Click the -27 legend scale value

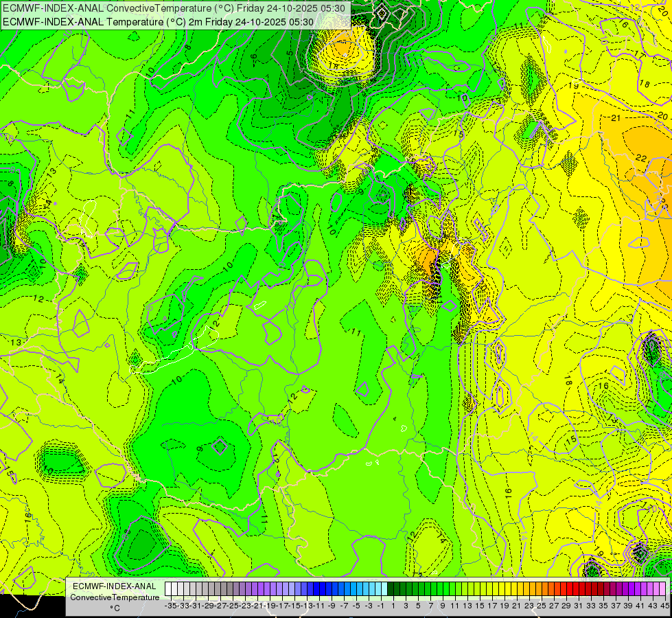[221, 606]
